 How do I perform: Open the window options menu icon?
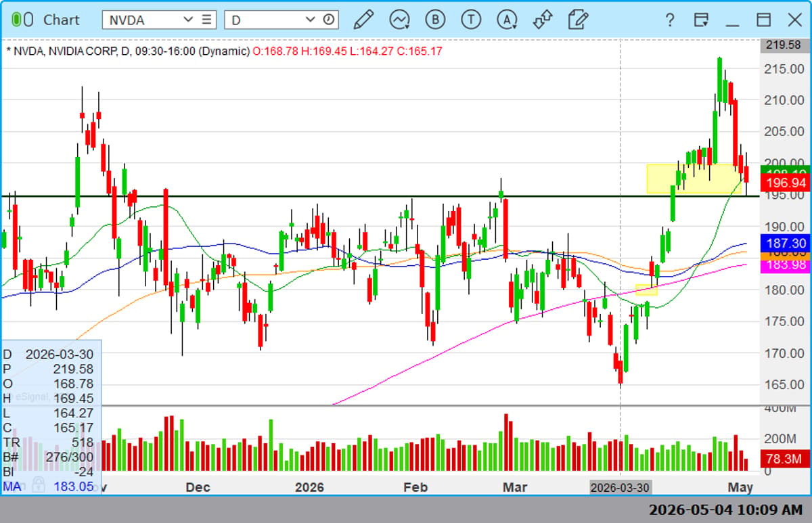701,20
